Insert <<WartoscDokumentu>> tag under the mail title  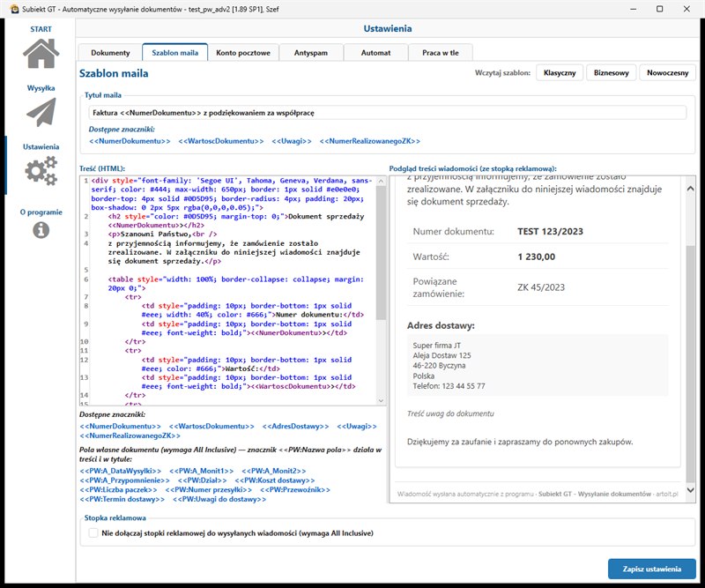(221, 141)
